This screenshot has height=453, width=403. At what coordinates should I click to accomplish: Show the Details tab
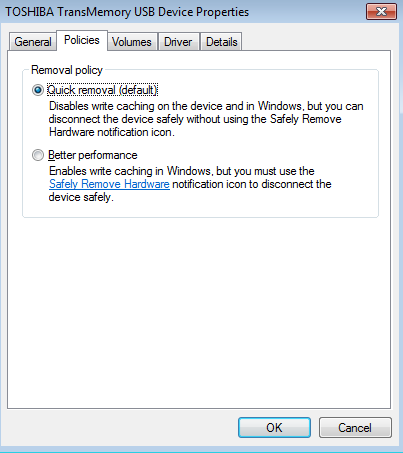pos(221,42)
